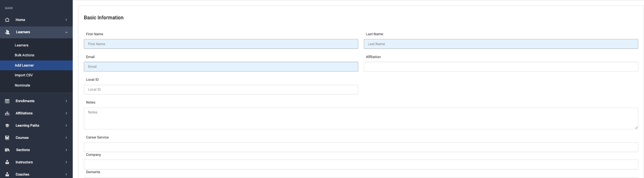Click the Learners person icon
This screenshot has height=178, width=644.
7,32
